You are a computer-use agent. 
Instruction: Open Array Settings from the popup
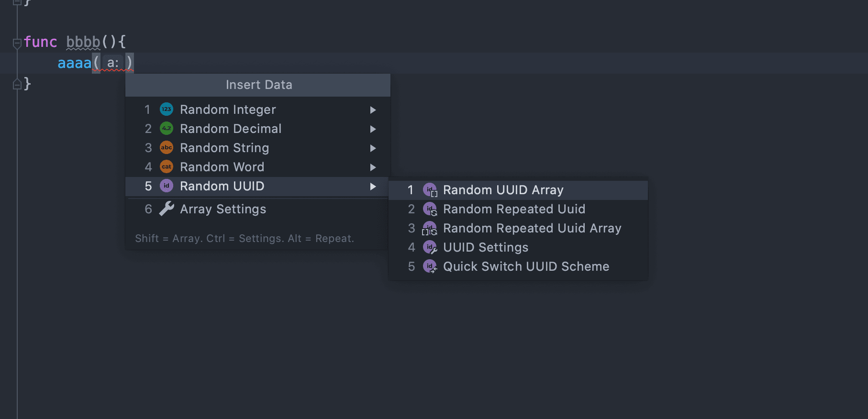[223, 209]
